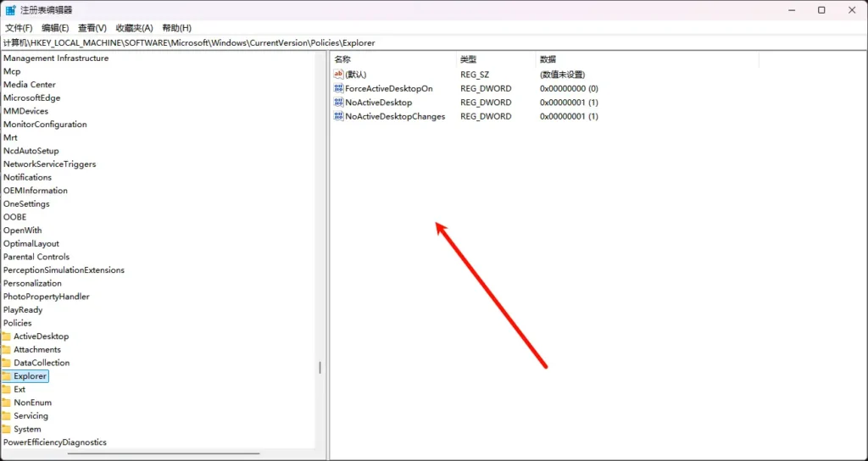Select the OEMInformation key

36,191
